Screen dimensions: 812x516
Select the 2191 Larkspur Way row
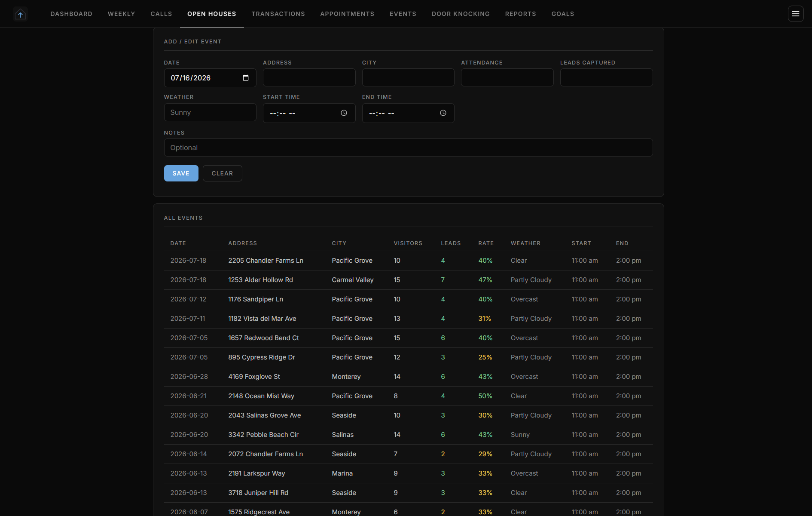pos(408,473)
